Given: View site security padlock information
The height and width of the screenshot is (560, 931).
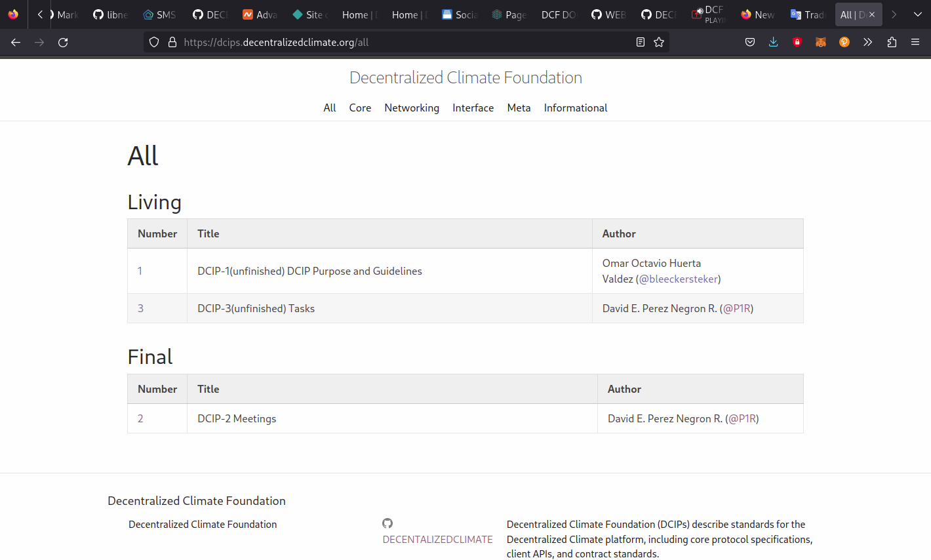Looking at the screenshot, I should point(172,42).
